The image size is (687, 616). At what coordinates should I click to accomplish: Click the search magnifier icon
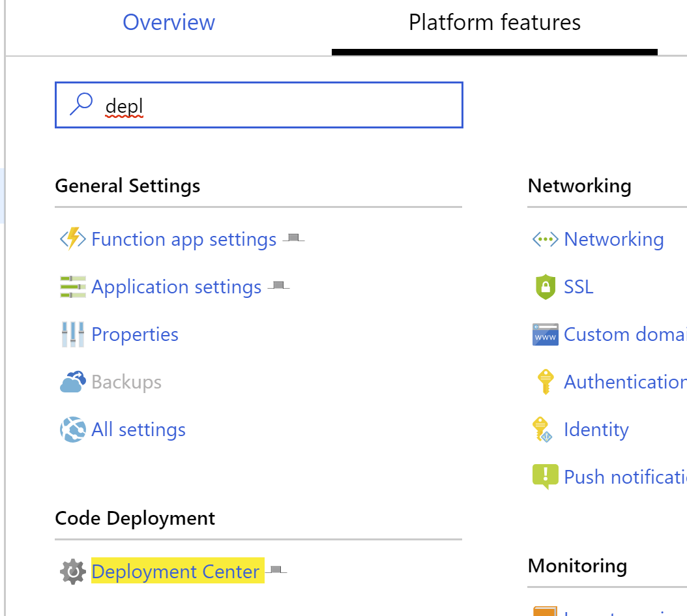point(81,102)
